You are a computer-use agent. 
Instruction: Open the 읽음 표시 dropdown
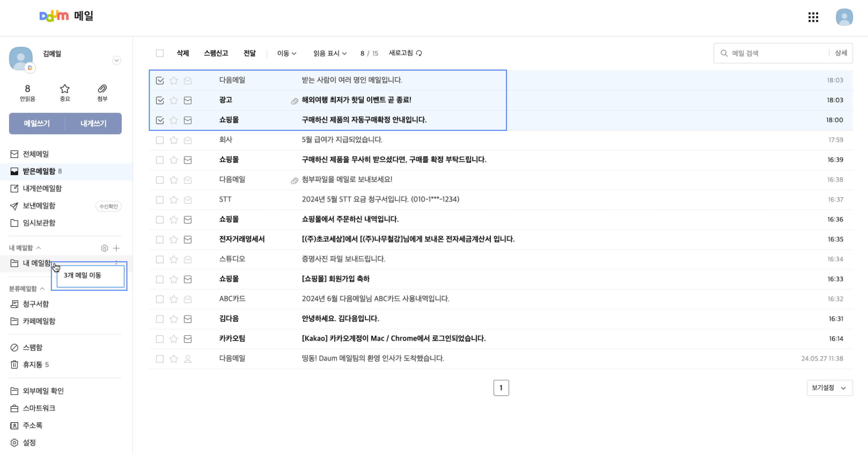[330, 53]
